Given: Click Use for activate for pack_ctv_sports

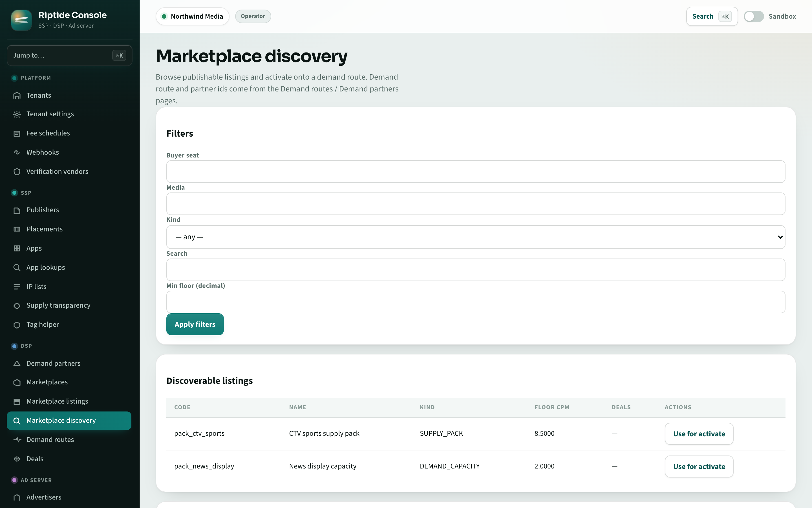Looking at the screenshot, I should [x=699, y=434].
